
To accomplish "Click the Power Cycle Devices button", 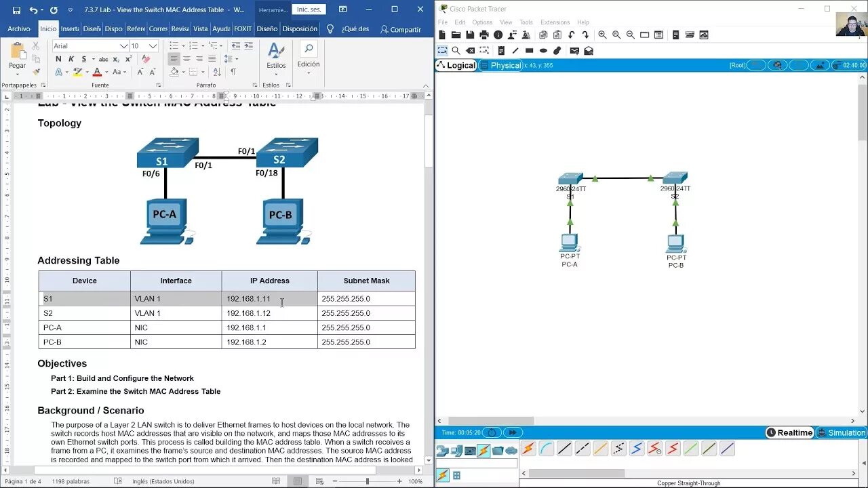I will pyautogui.click(x=492, y=432).
